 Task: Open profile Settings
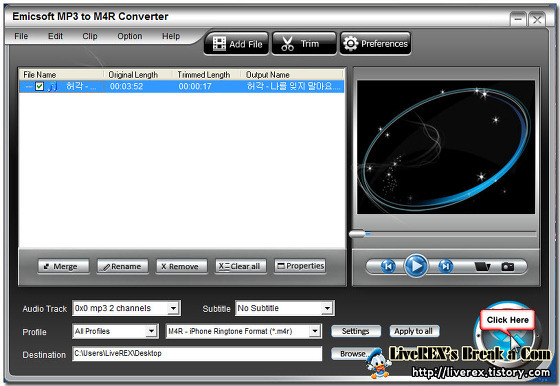(356, 331)
